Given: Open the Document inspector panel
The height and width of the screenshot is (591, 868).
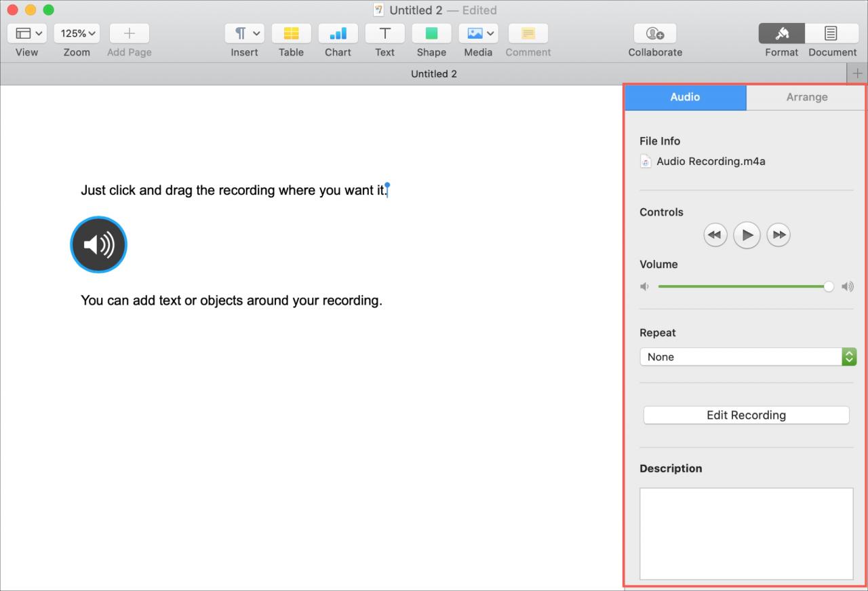Looking at the screenshot, I should [830, 33].
